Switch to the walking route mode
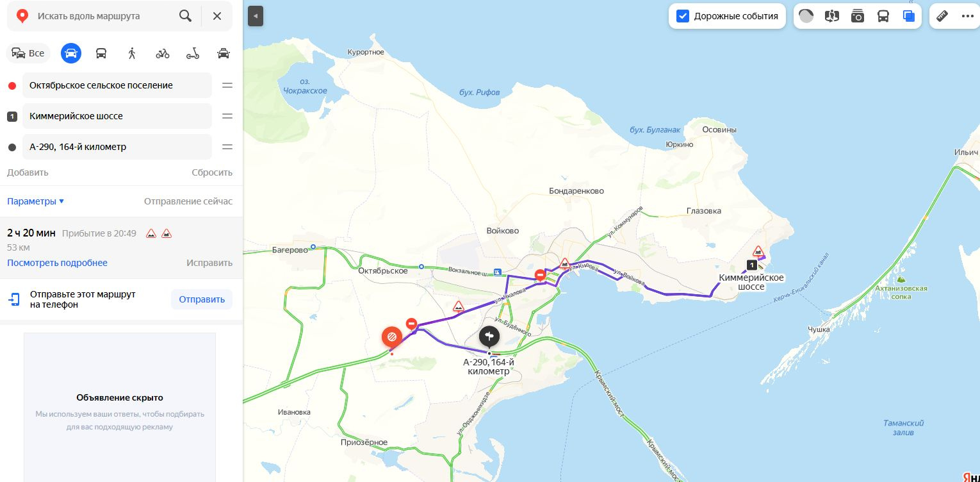980x482 pixels. [x=132, y=53]
